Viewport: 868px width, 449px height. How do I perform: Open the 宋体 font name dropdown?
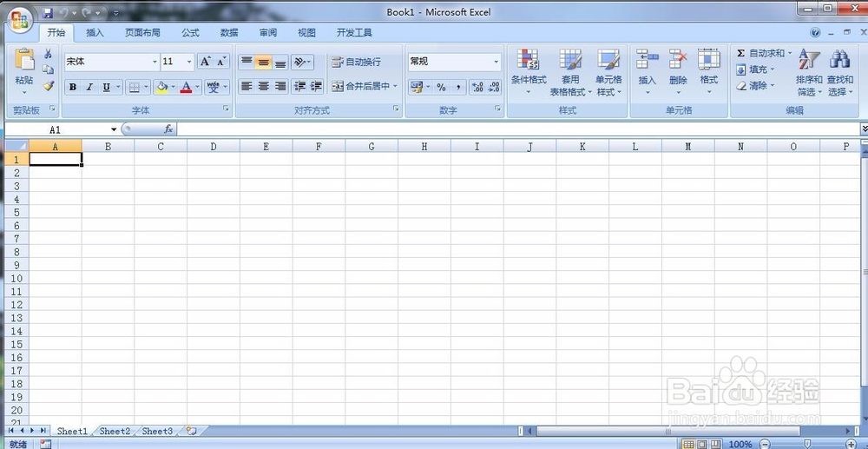tap(155, 62)
